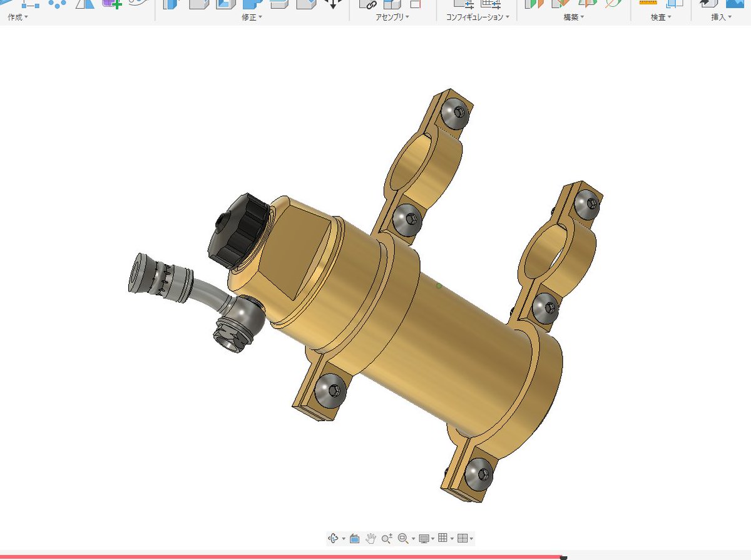Screen dimensions: 751x560
Task: Open the 検査 (Inspect) menu
Action: point(661,17)
